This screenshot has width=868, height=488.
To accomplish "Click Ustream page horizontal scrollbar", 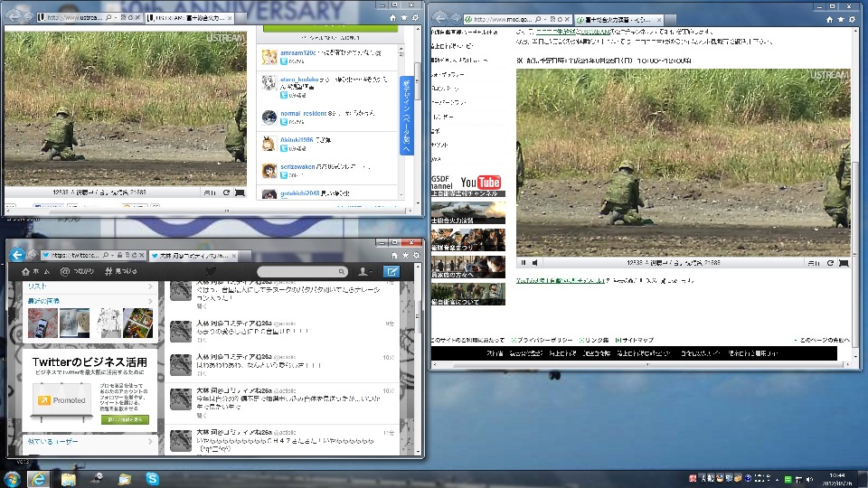I will click(227, 211).
